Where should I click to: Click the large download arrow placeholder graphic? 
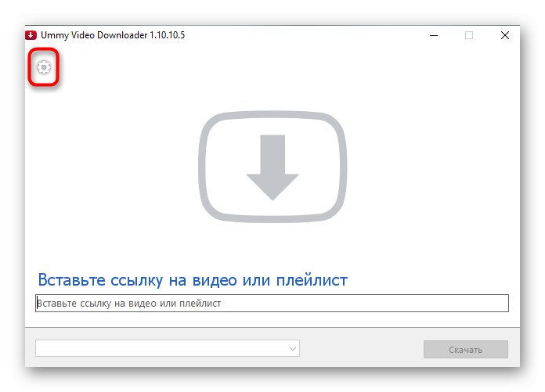click(x=272, y=167)
